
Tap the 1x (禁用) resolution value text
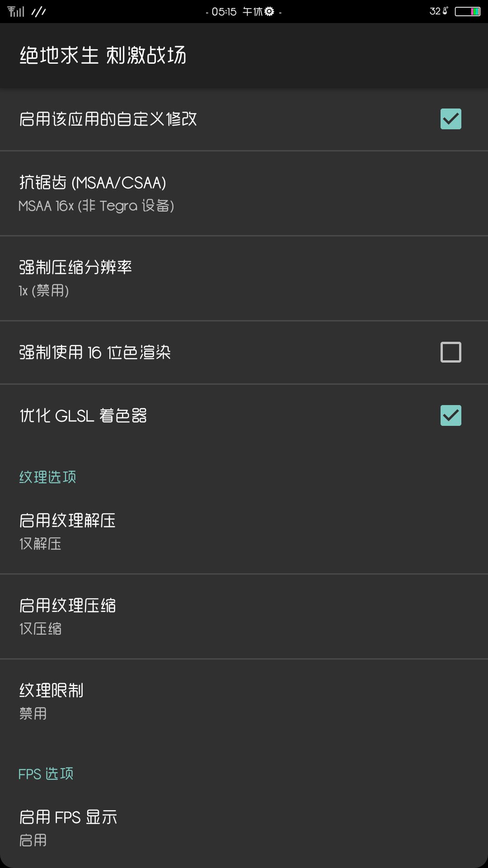click(44, 291)
